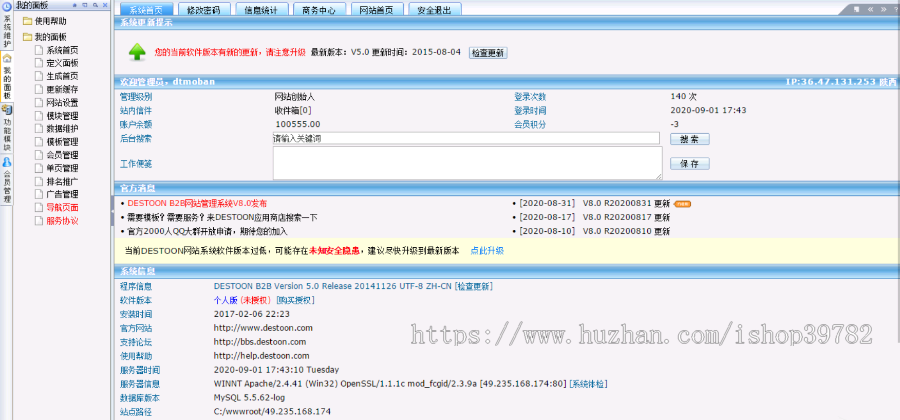
Task: Open the 需要模板？需要服务？ news link
Action: pyautogui.click(x=222, y=217)
